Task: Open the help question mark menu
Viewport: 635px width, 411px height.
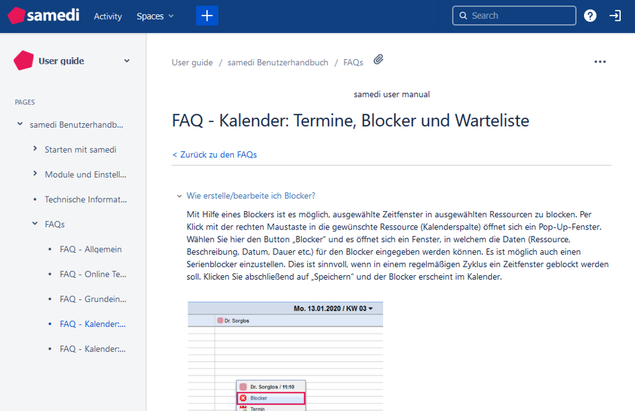Action: (x=590, y=16)
